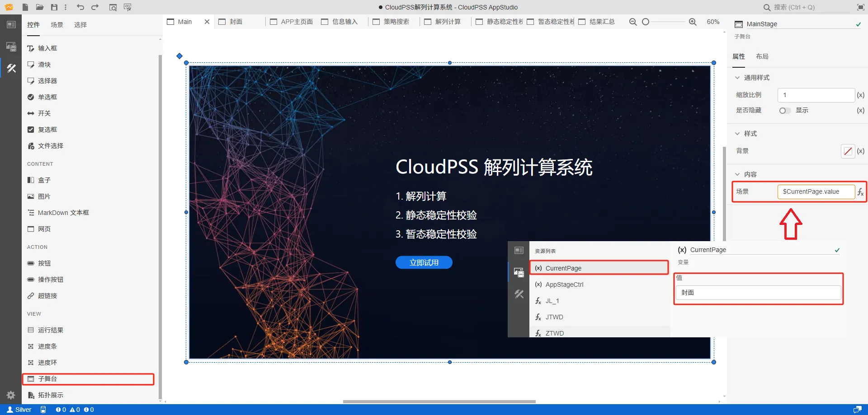Open the three-dot more options menu
Image resolution: width=868 pixels, height=415 pixels.
[x=66, y=7]
